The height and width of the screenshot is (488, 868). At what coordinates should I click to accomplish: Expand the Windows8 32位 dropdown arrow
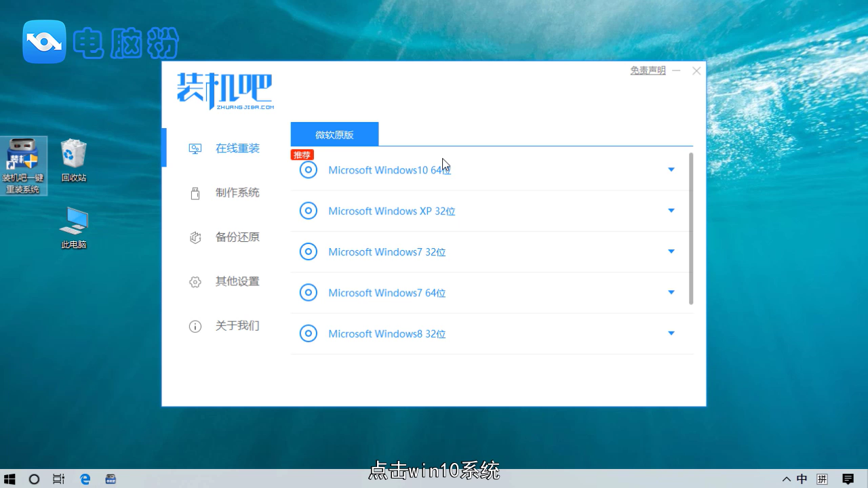click(x=671, y=333)
